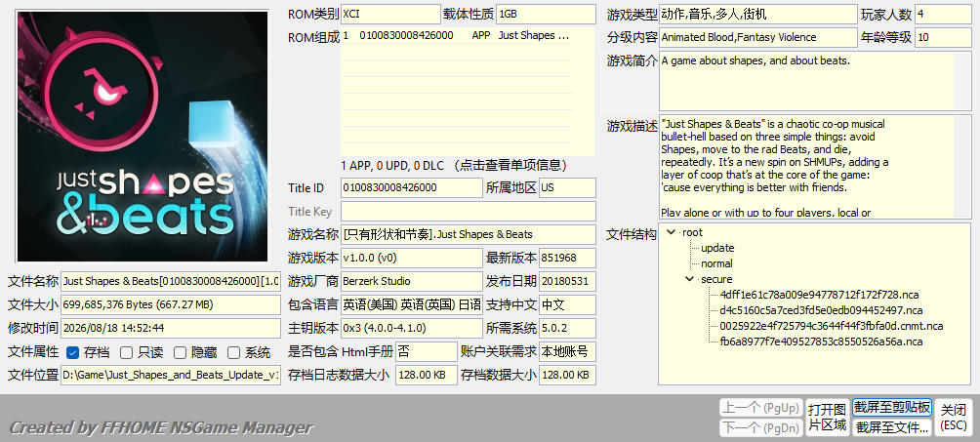
Task: Click the 文件名称 file name field
Action: coord(171,281)
